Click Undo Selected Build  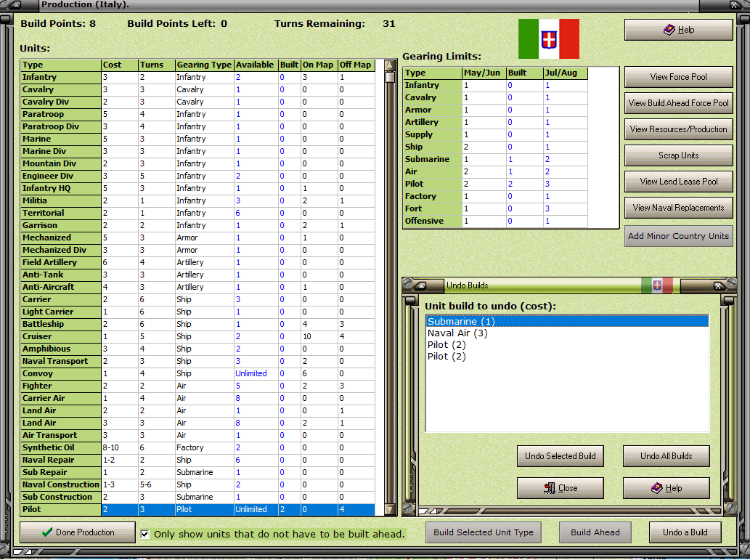pyautogui.click(x=560, y=456)
